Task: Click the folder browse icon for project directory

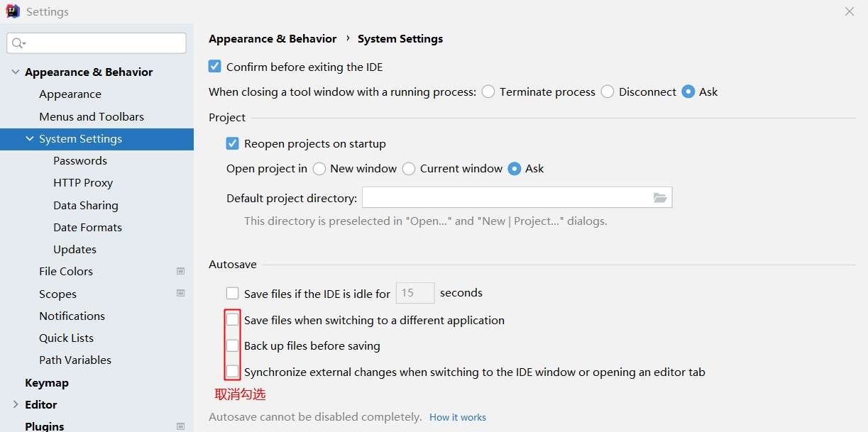Action: [660, 198]
